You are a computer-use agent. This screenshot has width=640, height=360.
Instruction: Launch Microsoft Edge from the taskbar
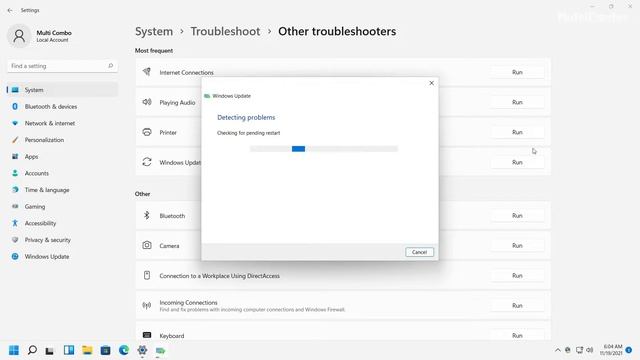[124, 350]
